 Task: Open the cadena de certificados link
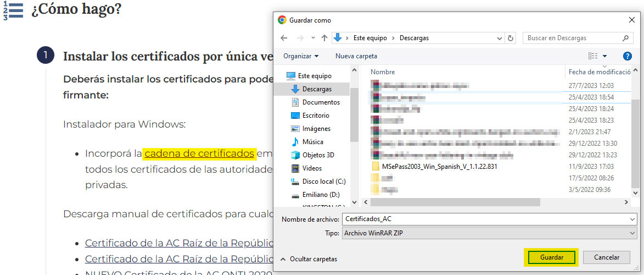pos(199,153)
